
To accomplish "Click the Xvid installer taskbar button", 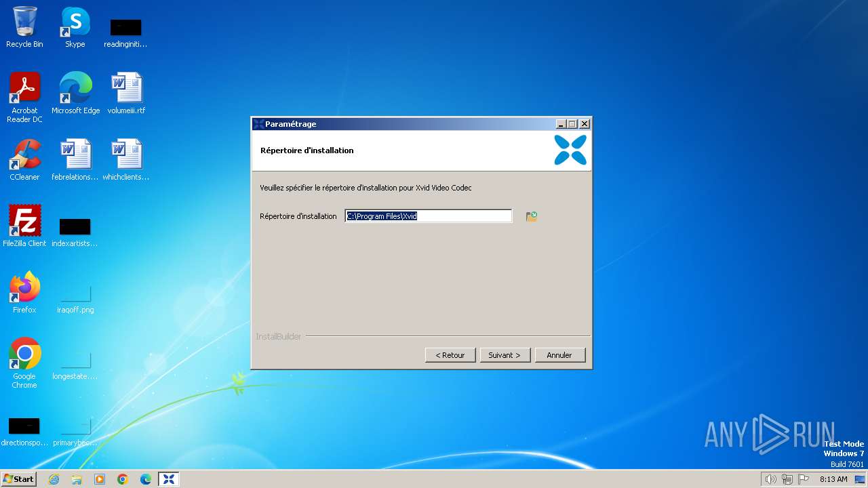I will 169,479.
